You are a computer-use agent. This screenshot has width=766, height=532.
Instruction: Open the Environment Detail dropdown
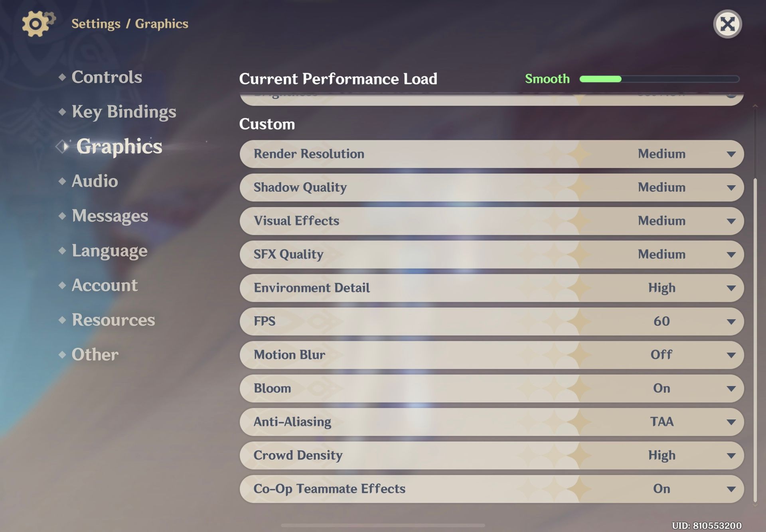click(x=732, y=288)
